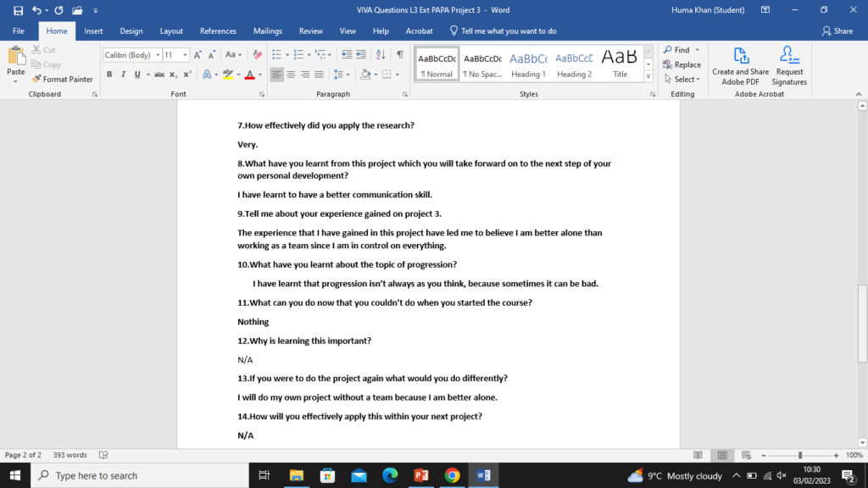Increase indent of the paragraph
Screen dimensions: 868x488
pos(361,54)
